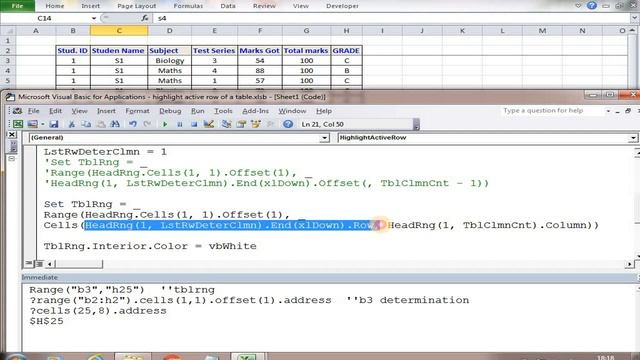
Task: Click the Insert UserForm toolbar icon
Action: [32, 124]
